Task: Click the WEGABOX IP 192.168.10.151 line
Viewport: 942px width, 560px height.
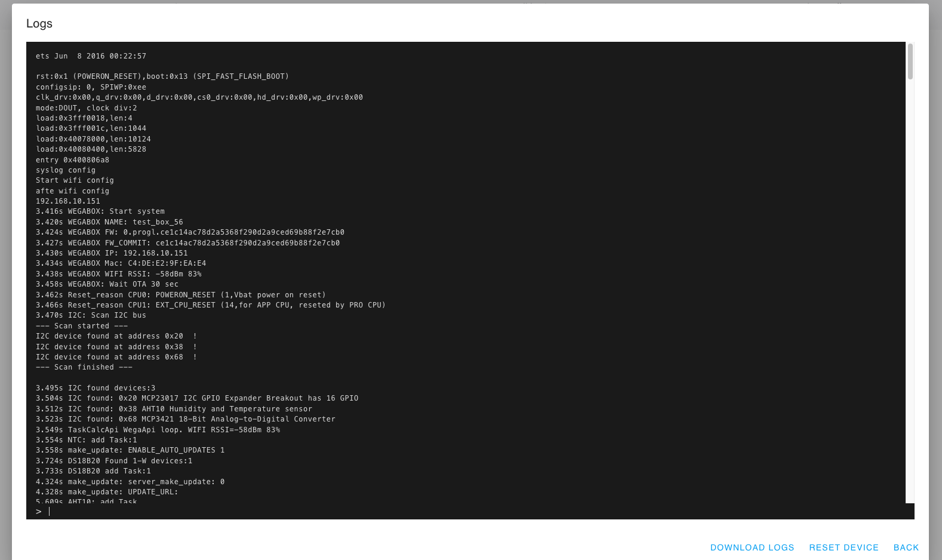Action: (x=112, y=253)
